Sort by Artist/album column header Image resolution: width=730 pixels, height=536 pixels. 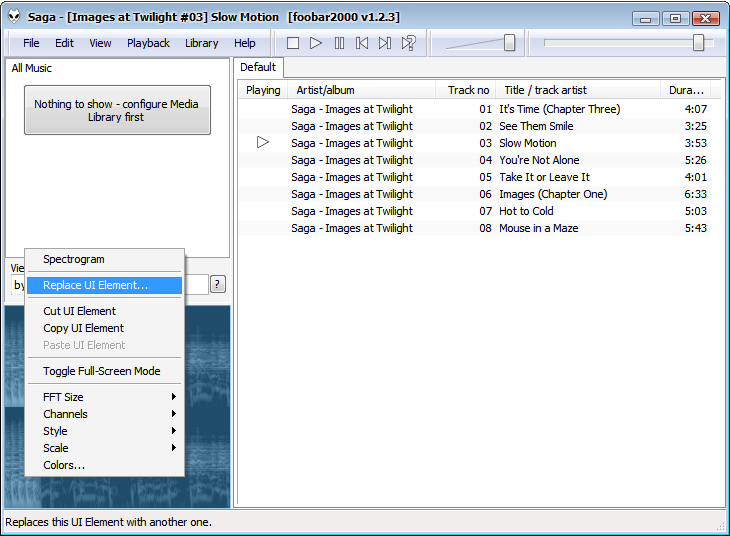tap(361, 90)
